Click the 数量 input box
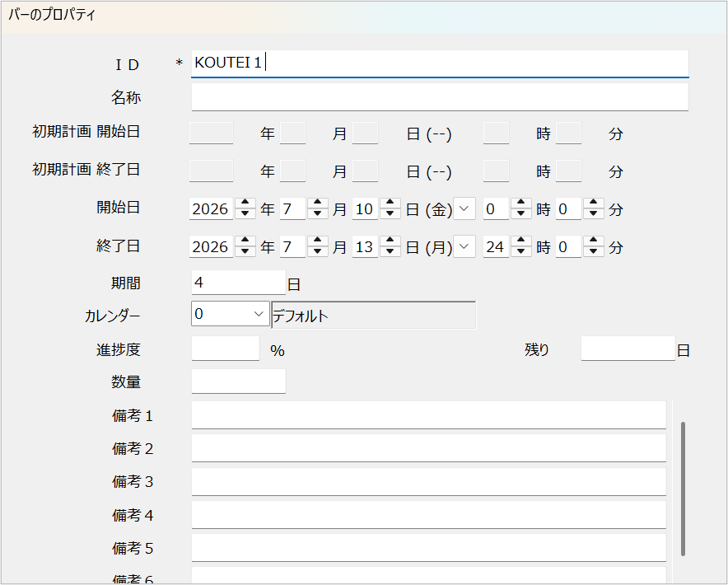The width and height of the screenshot is (728, 585). [239, 381]
